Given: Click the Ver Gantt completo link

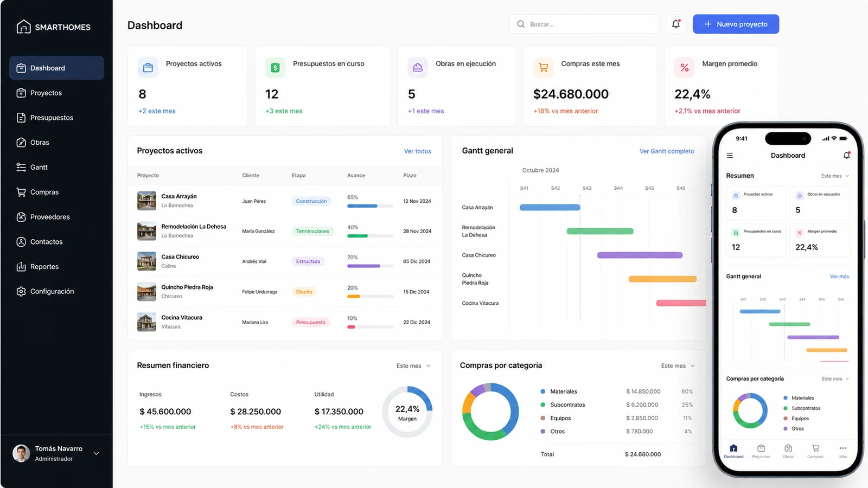Looking at the screenshot, I should (667, 151).
